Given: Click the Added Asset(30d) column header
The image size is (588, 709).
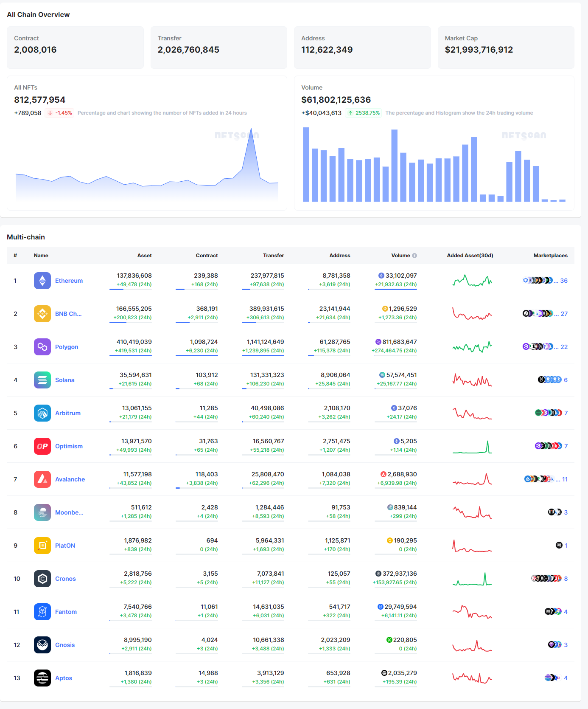Looking at the screenshot, I should (x=470, y=256).
